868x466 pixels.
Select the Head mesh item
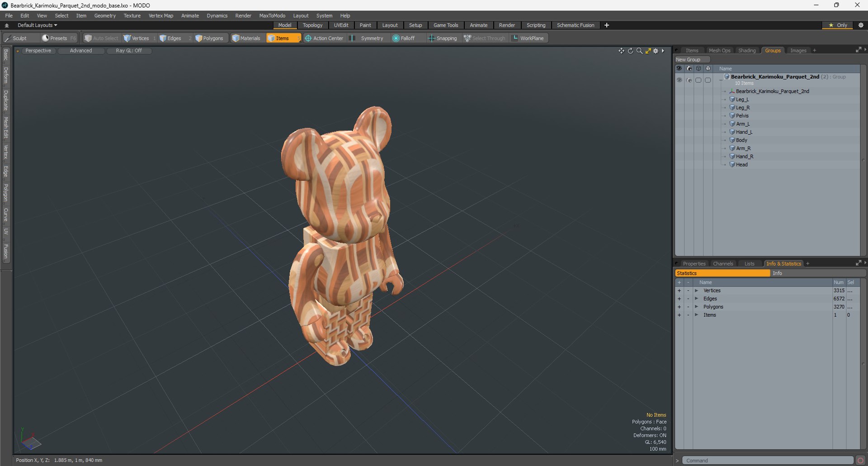pos(741,165)
